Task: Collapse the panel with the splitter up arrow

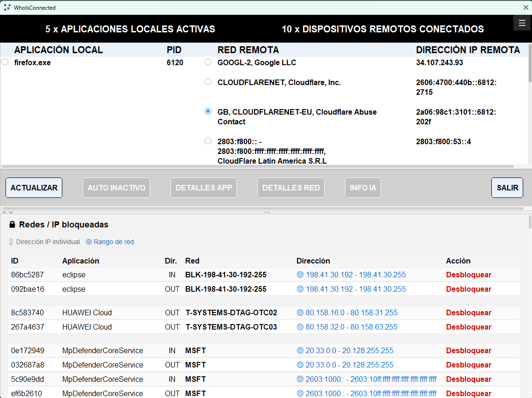Action: click(5, 212)
